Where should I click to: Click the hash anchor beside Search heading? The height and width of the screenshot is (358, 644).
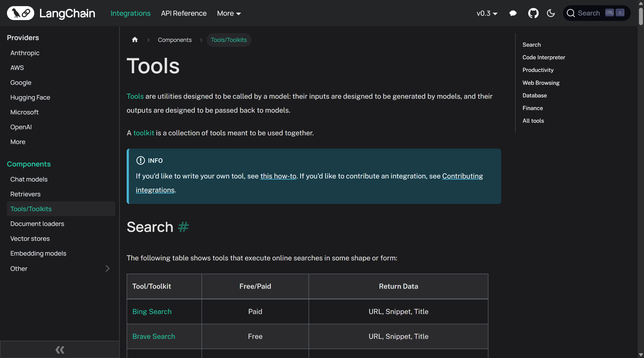(183, 227)
